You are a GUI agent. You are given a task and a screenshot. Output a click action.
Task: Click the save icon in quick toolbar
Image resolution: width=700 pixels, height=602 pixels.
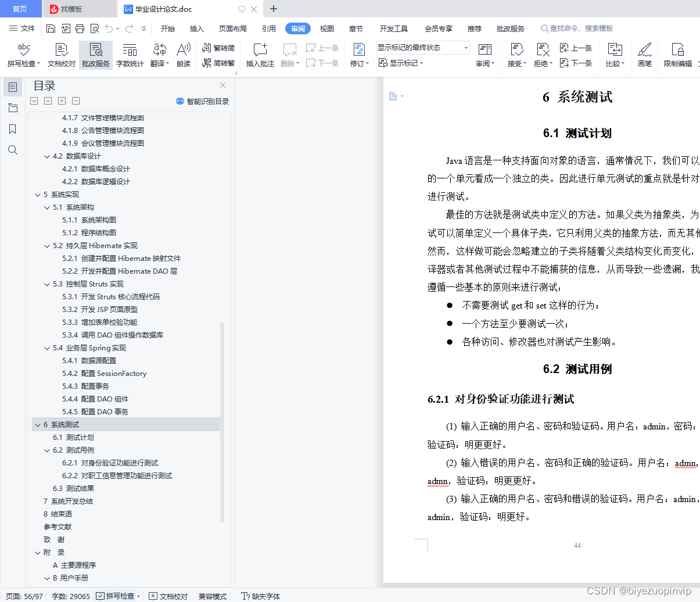[51, 28]
